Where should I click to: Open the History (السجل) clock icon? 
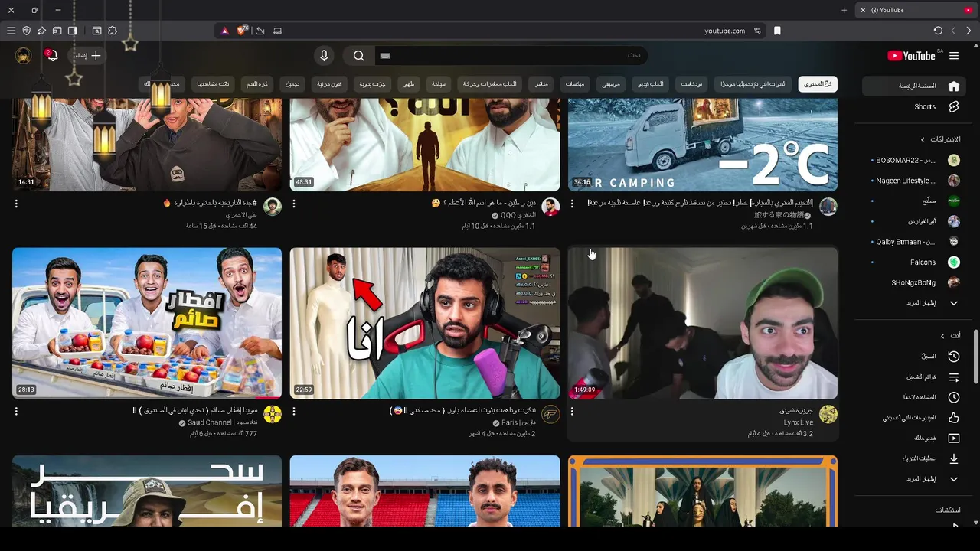(x=954, y=357)
